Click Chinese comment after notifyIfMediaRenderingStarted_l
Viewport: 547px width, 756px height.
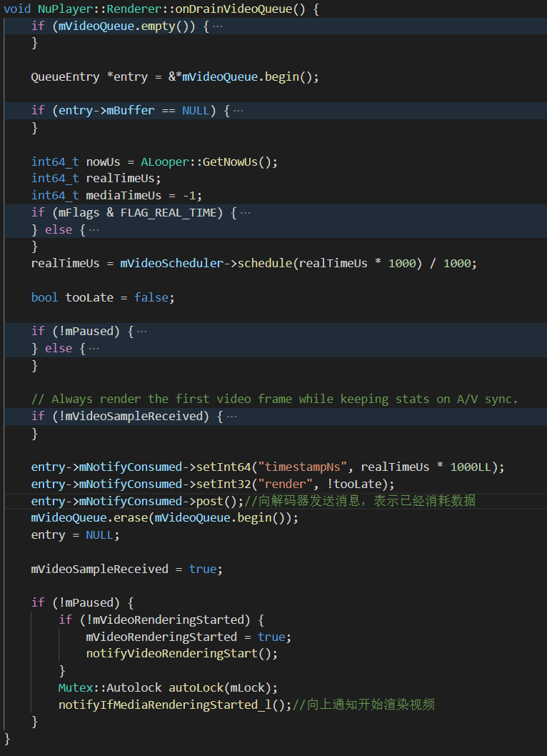click(363, 705)
